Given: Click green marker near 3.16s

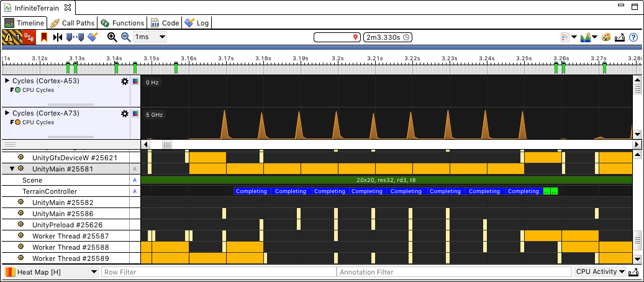Looking at the screenshot, I should 176,68.
